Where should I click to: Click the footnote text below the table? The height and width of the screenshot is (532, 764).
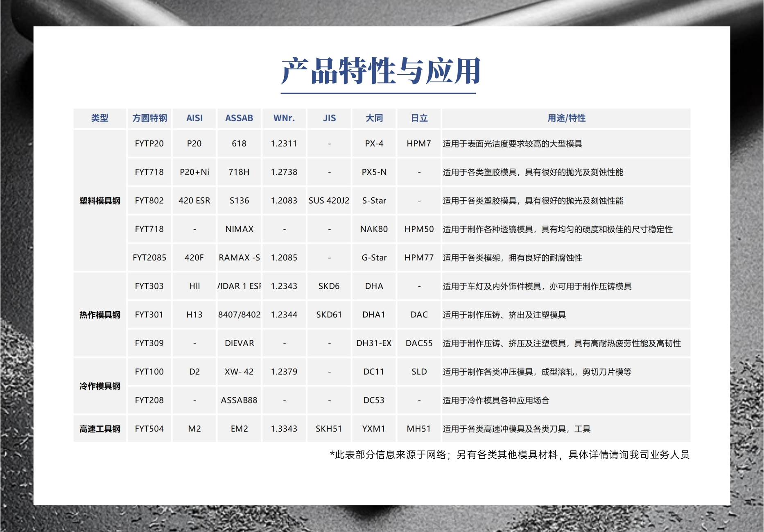509,455
